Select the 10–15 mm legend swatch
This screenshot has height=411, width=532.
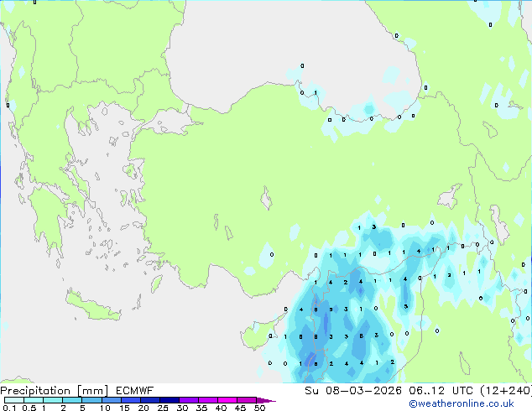coord(111,400)
